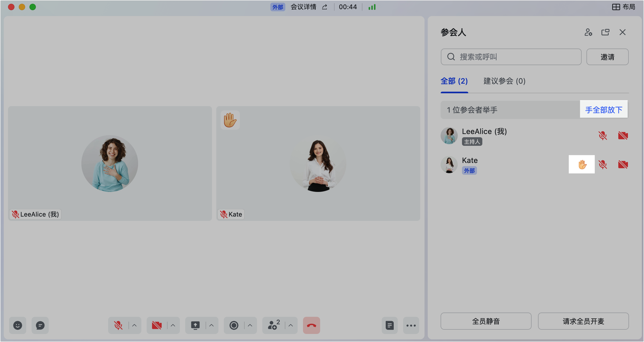Toggle Kate's microphone in participant list
The width and height of the screenshot is (644, 342).
pos(603,164)
